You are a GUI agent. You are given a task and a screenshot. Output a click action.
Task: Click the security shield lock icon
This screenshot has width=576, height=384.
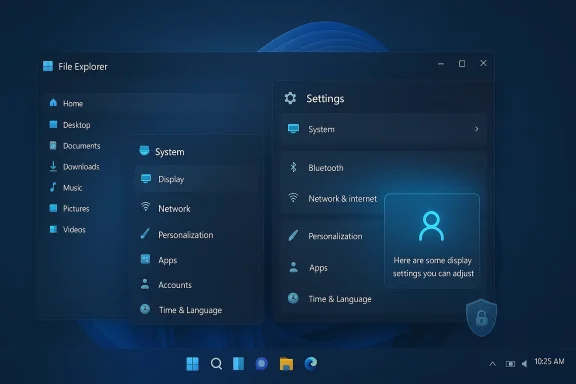[x=481, y=317]
